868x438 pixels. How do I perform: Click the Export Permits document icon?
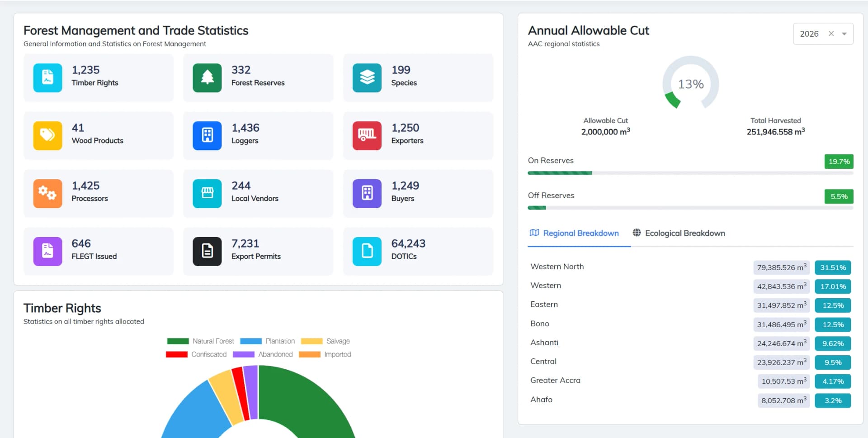click(207, 252)
